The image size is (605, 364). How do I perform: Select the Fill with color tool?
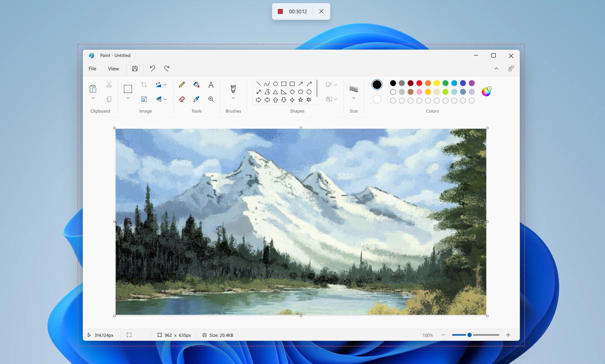pos(197,85)
